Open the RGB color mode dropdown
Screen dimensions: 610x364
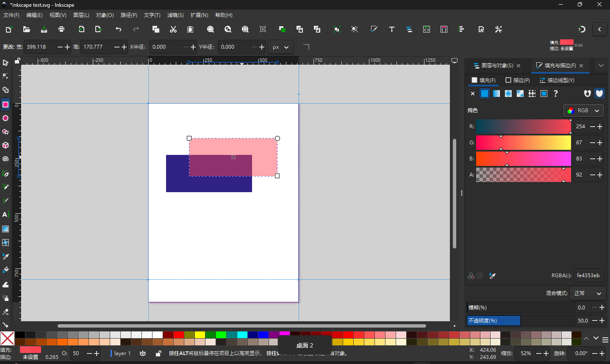coord(584,110)
